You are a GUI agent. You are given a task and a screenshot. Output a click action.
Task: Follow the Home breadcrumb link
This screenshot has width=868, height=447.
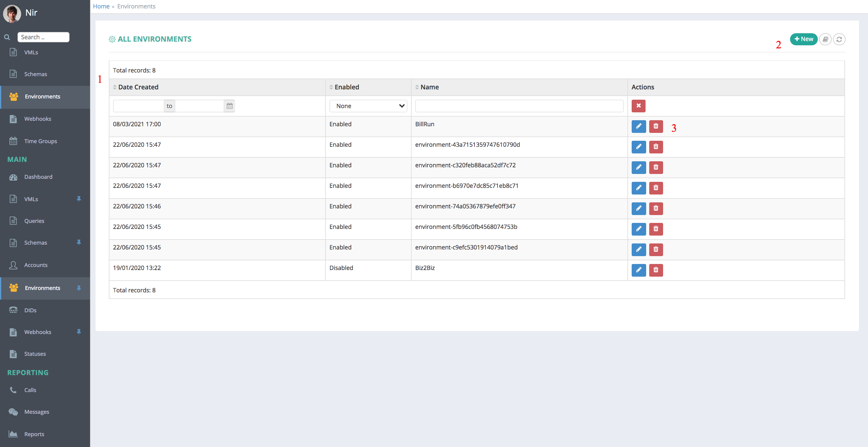[101, 6]
